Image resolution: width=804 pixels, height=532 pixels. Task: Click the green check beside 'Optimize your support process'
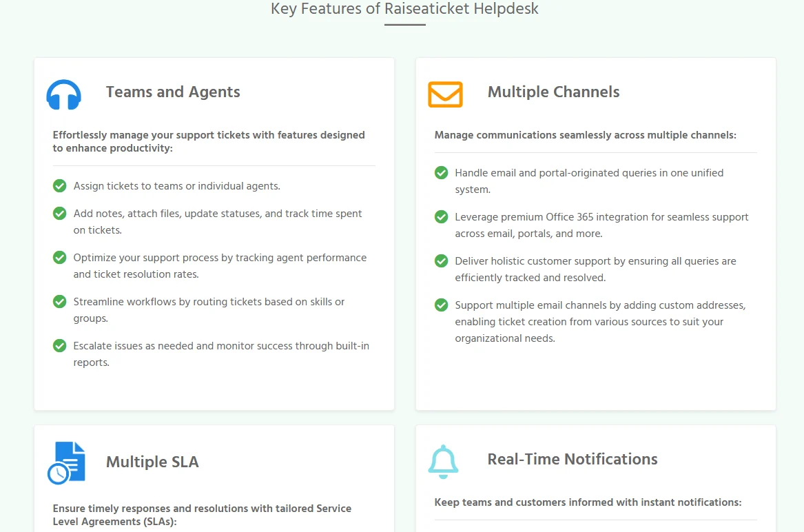(59, 258)
